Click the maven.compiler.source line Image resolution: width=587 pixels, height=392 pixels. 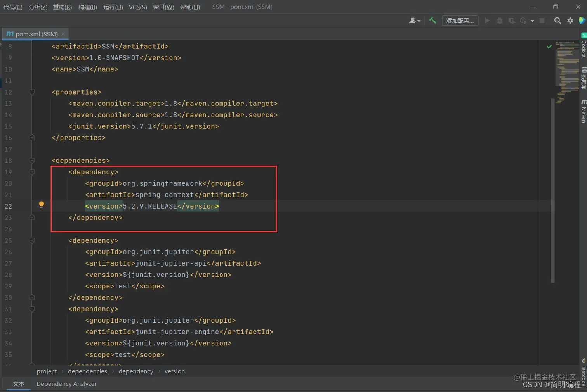173,115
